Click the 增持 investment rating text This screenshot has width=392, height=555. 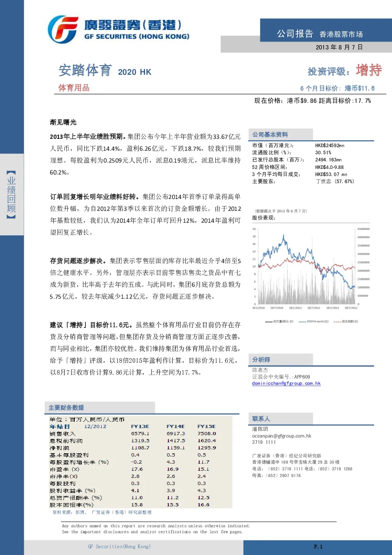coord(369,70)
